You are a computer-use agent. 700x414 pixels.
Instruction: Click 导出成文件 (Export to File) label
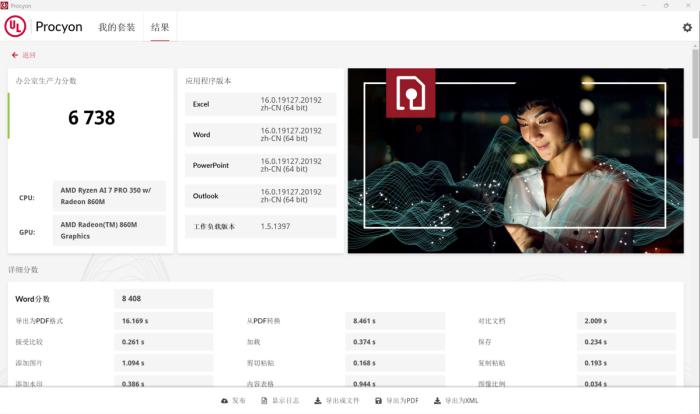pos(342,401)
